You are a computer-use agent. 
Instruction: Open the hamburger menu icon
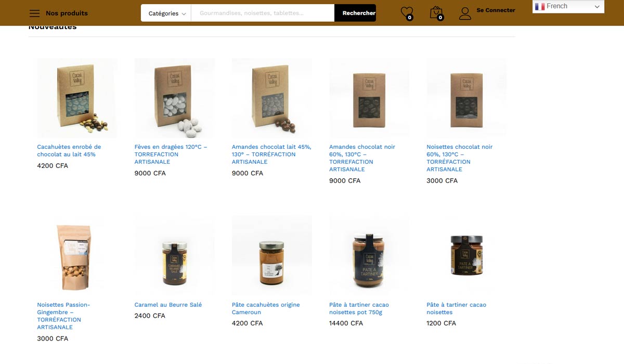[34, 14]
